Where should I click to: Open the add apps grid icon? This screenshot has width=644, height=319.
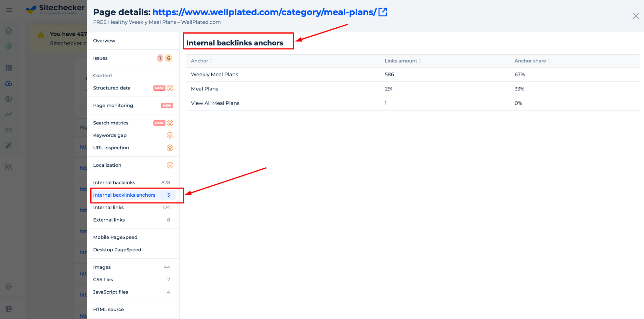pyautogui.click(x=9, y=167)
